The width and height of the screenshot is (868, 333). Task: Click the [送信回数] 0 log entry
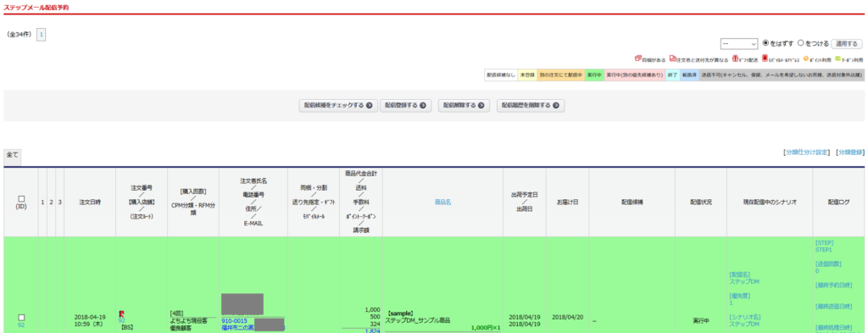coord(829,268)
